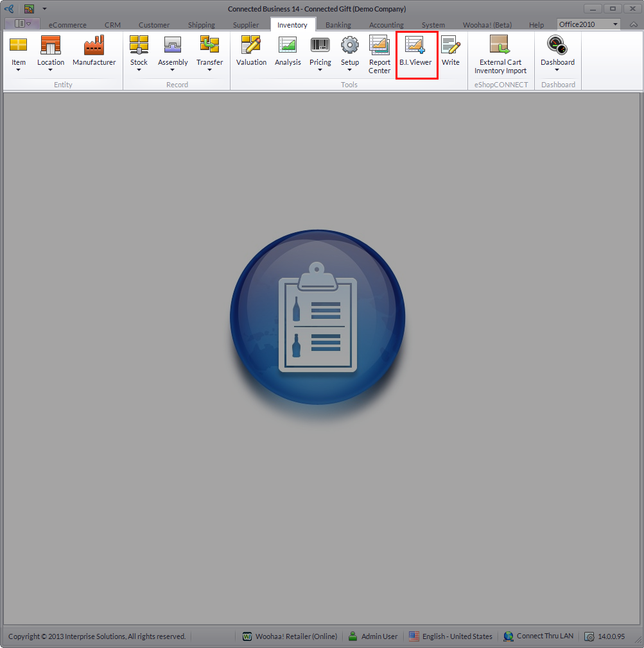The image size is (644, 648).
Task: Open the Setup gear icon
Action: pos(349,45)
